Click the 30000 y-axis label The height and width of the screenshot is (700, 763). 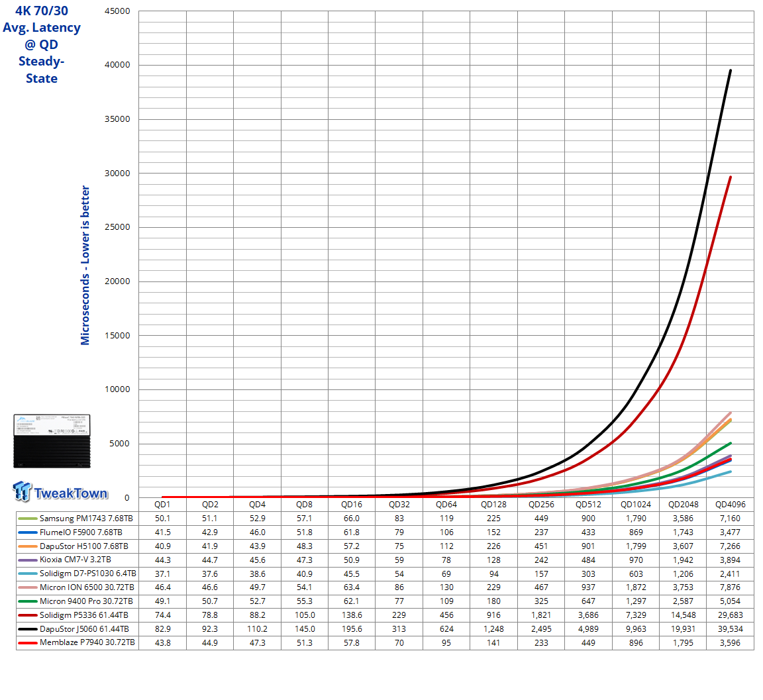point(117,173)
